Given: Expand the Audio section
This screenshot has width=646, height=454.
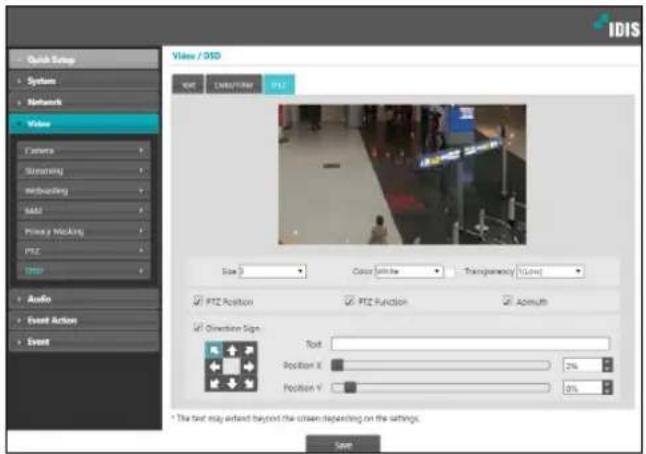Looking at the screenshot, I should (84, 299).
